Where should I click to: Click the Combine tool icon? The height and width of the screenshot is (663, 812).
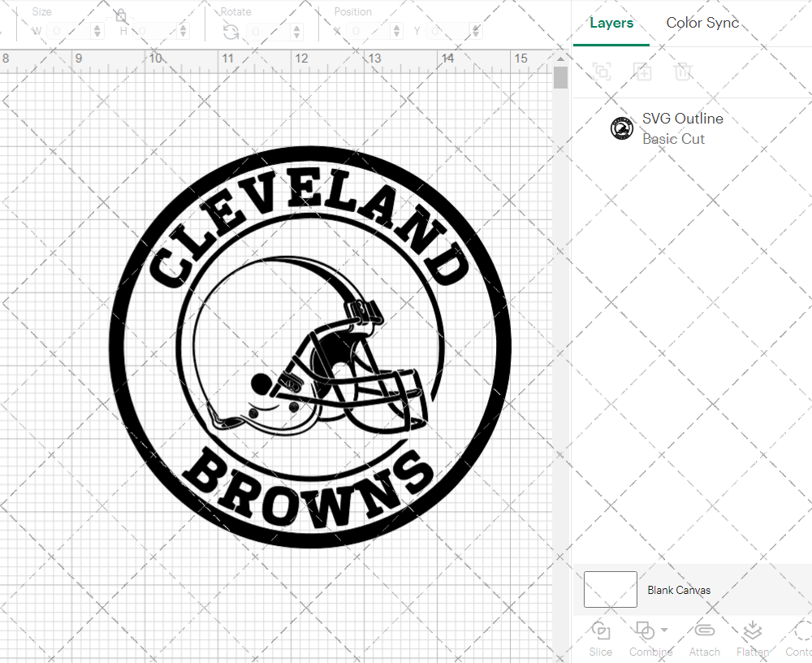646,631
